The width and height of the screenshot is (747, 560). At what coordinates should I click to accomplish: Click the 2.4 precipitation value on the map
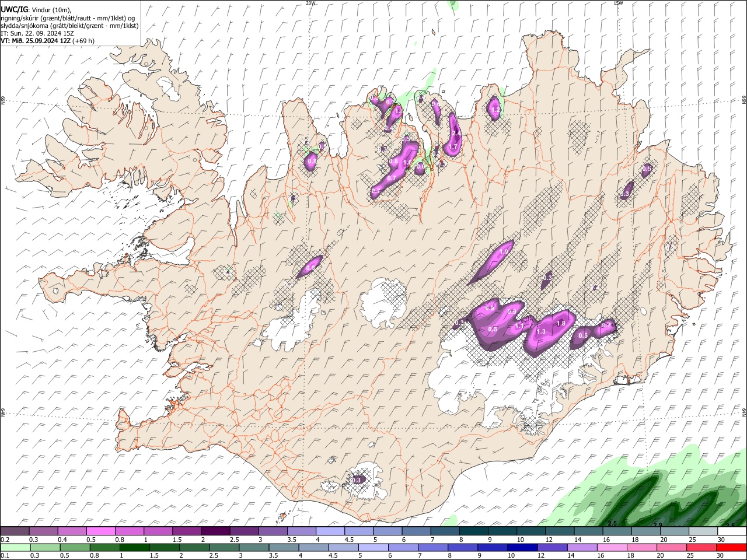point(456,134)
